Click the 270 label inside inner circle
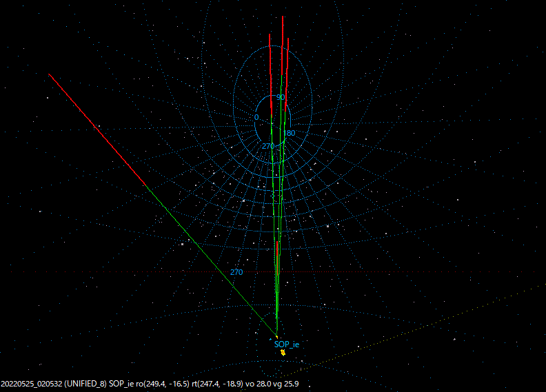546x392 pixels. pyautogui.click(x=268, y=146)
